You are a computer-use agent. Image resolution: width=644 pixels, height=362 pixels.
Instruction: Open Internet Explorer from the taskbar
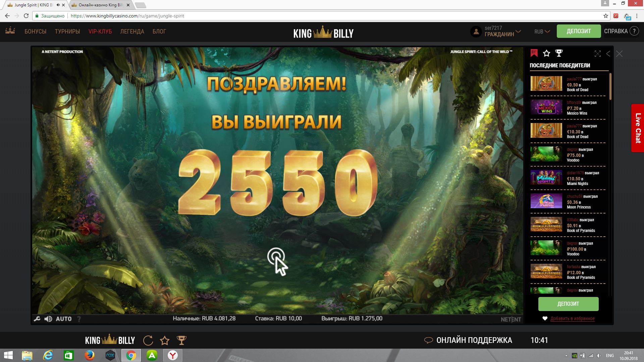pos(48,355)
